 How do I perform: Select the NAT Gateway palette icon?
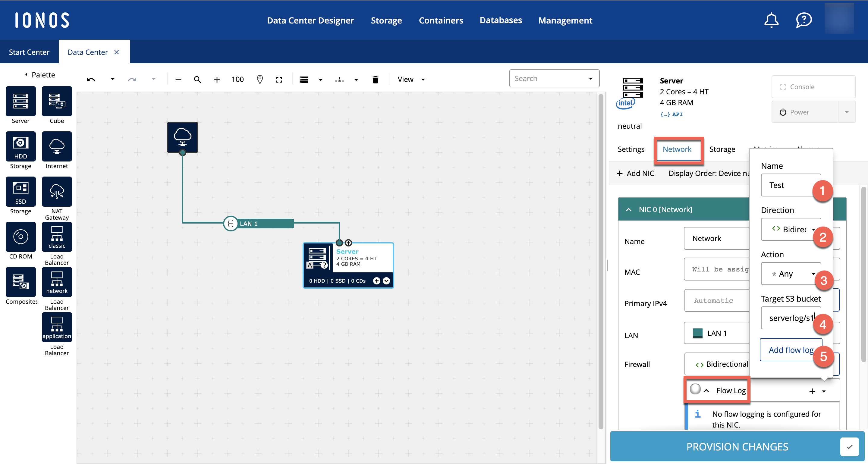tap(57, 191)
